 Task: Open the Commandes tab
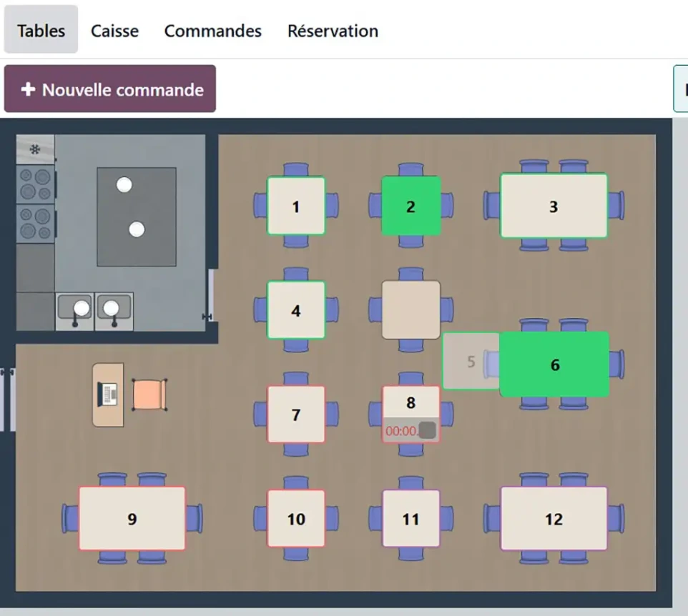(x=212, y=31)
